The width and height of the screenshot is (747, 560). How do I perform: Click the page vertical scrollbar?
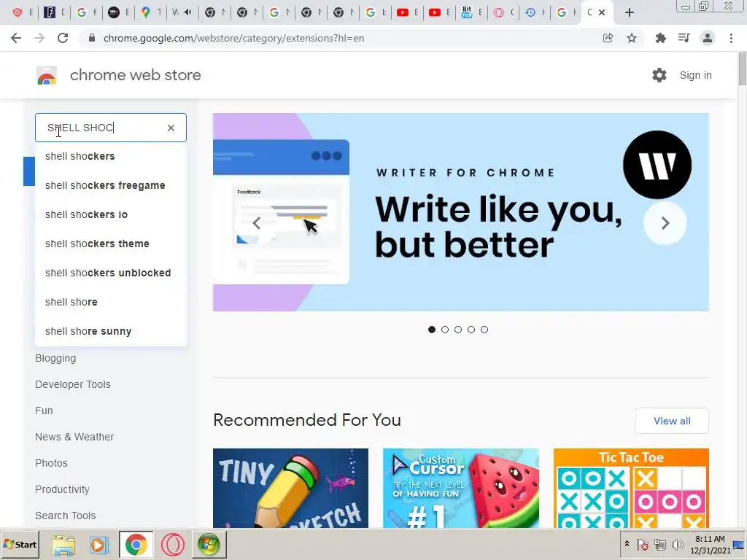742,70
